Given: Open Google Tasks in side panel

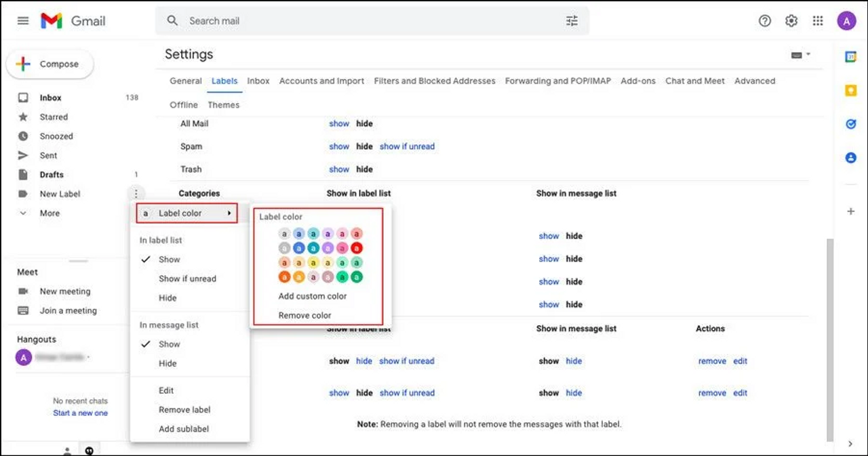Looking at the screenshot, I should point(850,124).
